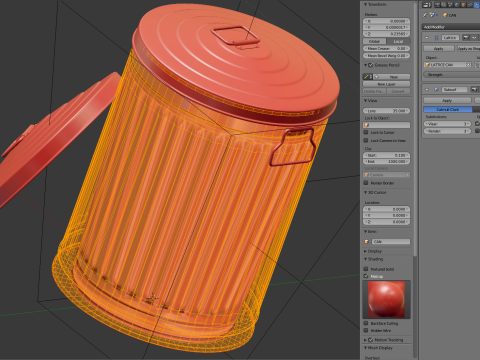Viewport: 480px width, 360px height.
Task: Clear the Local Camera field with its X icon
Action: (x=407, y=175)
